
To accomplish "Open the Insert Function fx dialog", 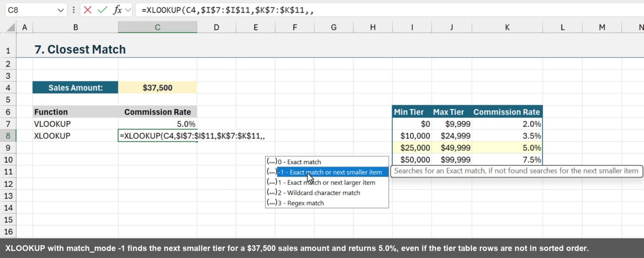I will coord(117,10).
